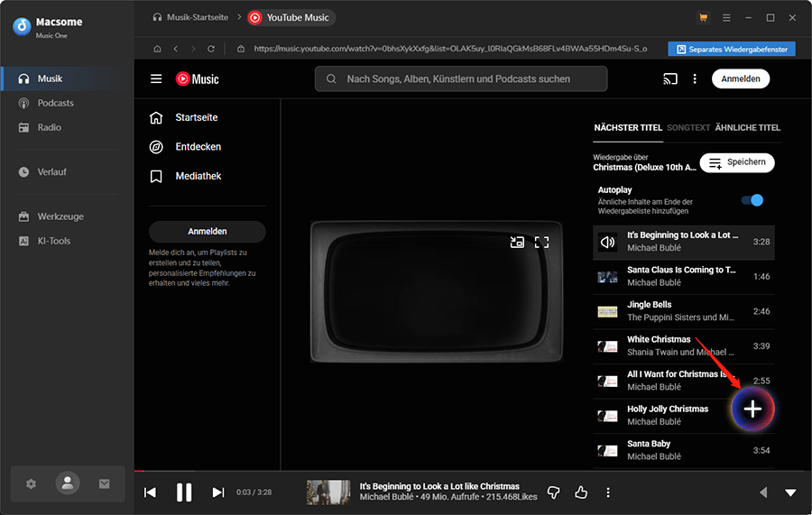Open the title bar hamburger menu
Viewport: 812px width, 515px height.
coord(726,18)
